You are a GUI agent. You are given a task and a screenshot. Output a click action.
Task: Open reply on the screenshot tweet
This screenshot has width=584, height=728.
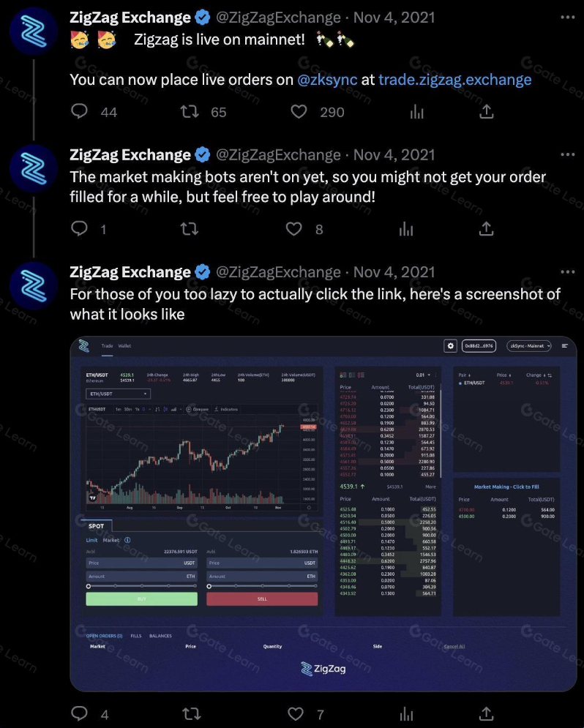coord(81,713)
